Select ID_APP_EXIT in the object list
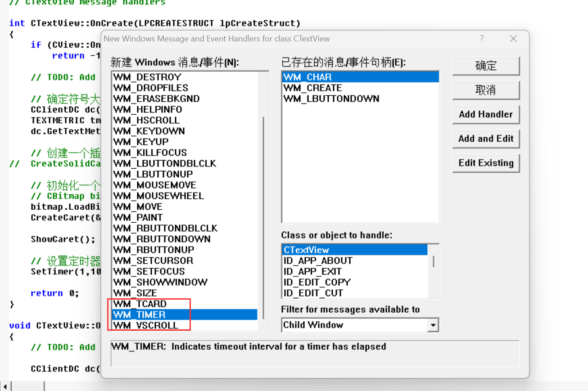 coord(355,271)
